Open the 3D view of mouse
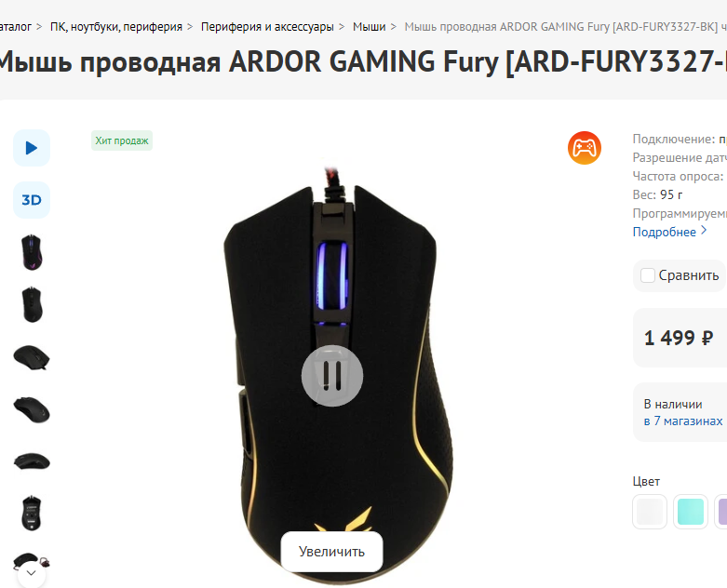This screenshot has height=588, width=727. 32,200
